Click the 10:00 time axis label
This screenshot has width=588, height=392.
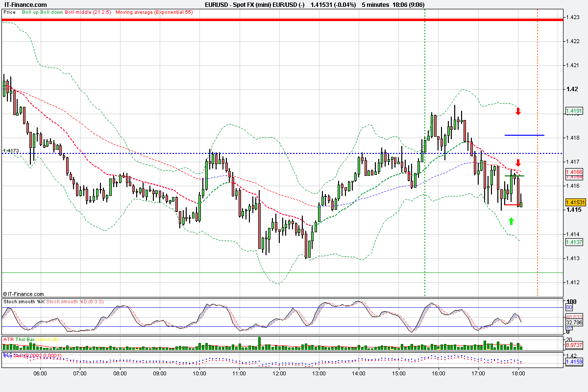coord(199,373)
